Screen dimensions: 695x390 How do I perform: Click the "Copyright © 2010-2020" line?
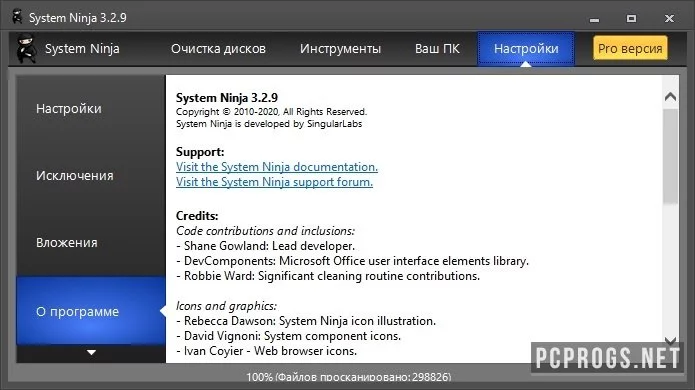[x=271, y=112]
